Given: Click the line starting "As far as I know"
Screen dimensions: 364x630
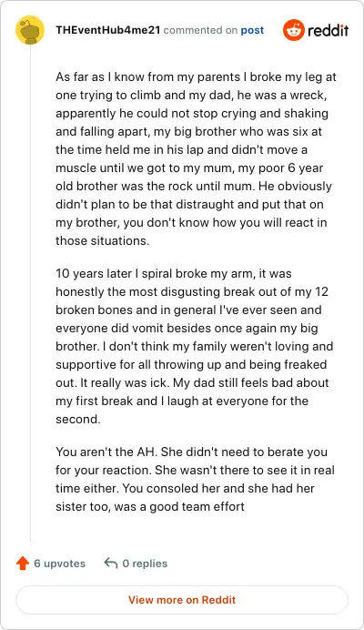Looking at the screenshot, I should (196, 76).
